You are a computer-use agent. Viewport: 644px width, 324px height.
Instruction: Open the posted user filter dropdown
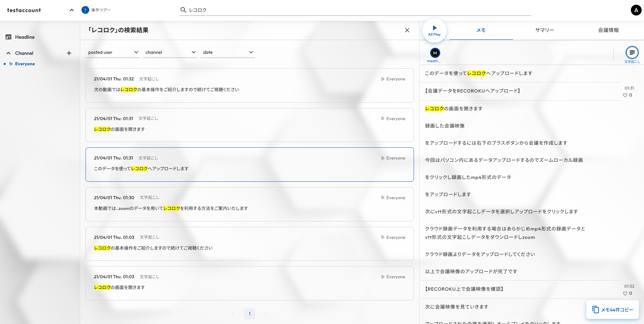113,52
